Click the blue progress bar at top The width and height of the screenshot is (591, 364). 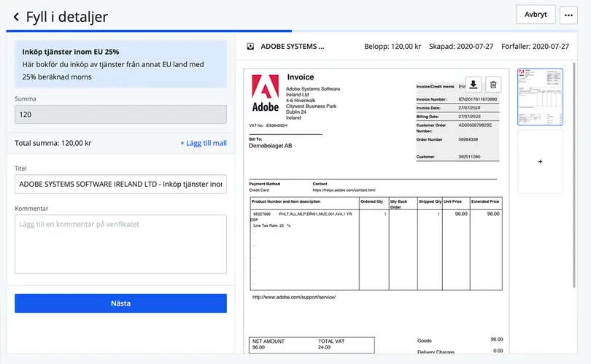pyautogui.click(x=149, y=31)
